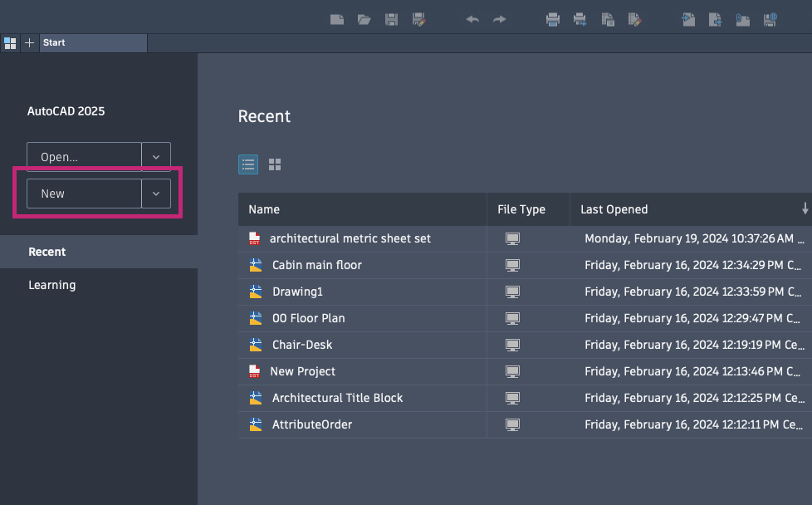Click the Open... button
Viewport: 812px width, 505px height.
[x=84, y=157]
